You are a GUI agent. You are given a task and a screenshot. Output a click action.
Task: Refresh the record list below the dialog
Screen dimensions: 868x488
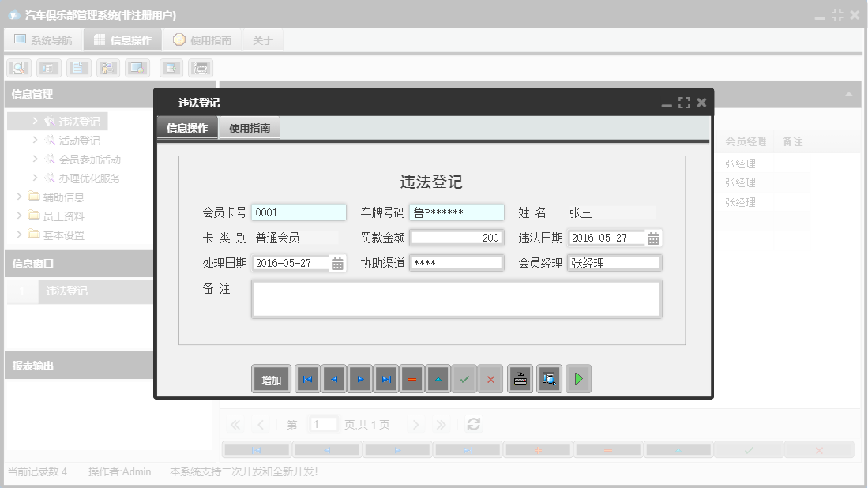pyautogui.click(x=473, y=424)
